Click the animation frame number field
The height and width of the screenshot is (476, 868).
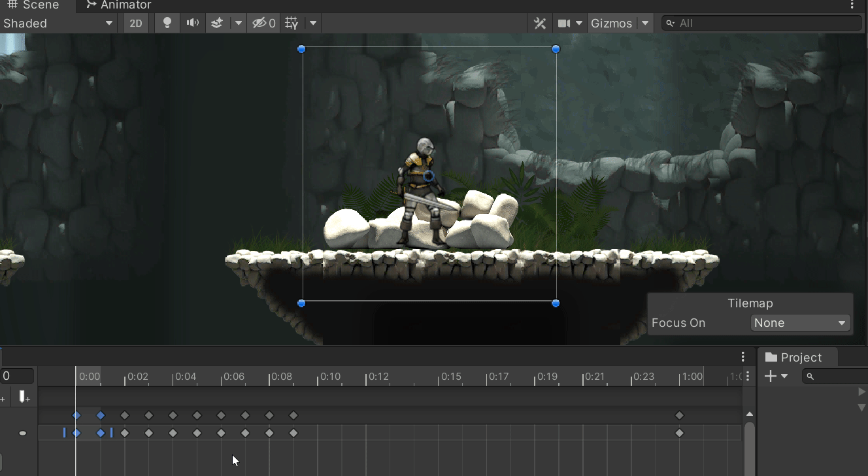coord(17,376)
